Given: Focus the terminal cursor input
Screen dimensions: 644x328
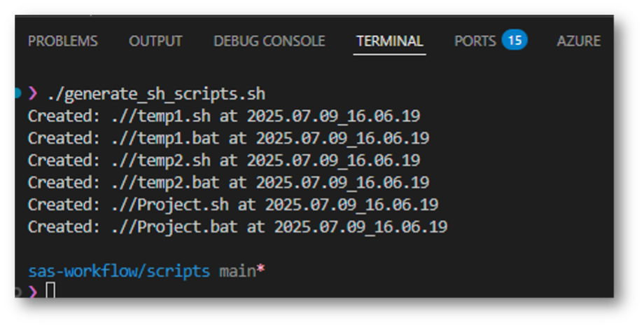Looking at the screenshot, I should point(50,291).
